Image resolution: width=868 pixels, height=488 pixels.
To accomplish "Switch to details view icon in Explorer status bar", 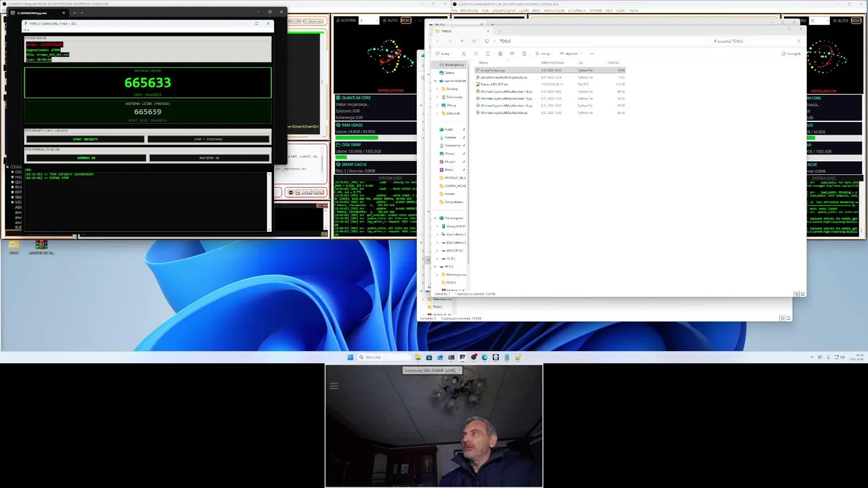I will pos(796,293).
